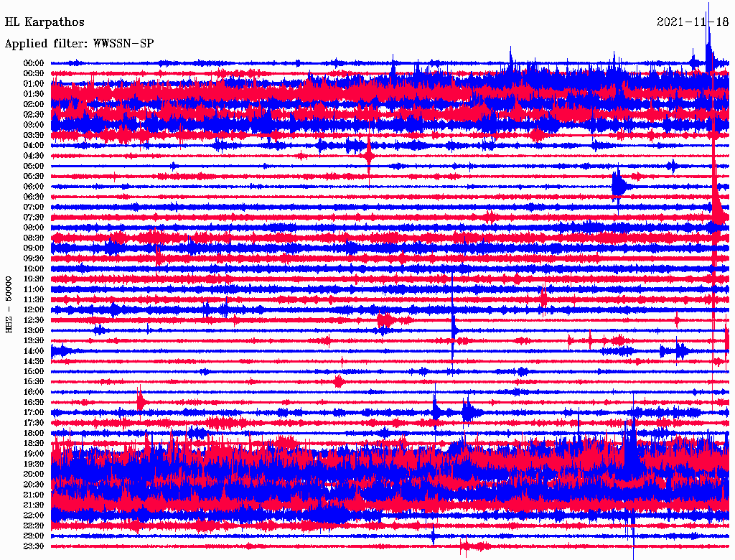This screenshot has width=735, height=560.
Task: Select the 23:00 time label
Action: point(34,536)
